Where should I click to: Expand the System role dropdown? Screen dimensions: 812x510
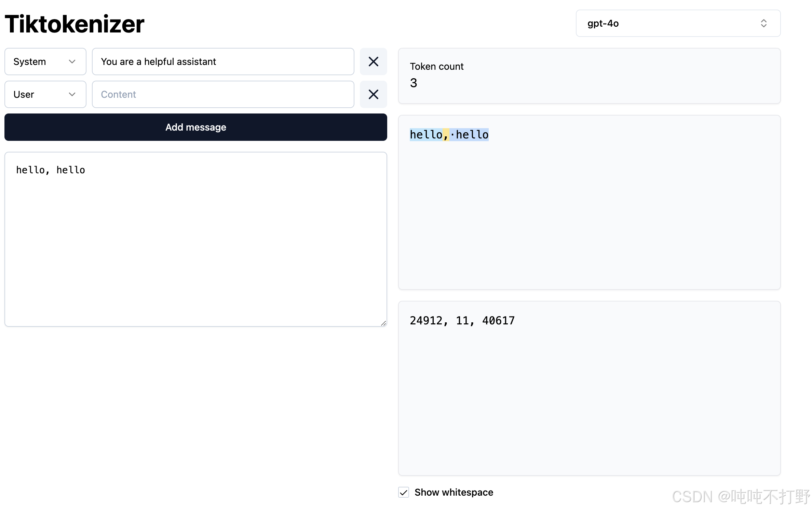click(x=38, y=62)
